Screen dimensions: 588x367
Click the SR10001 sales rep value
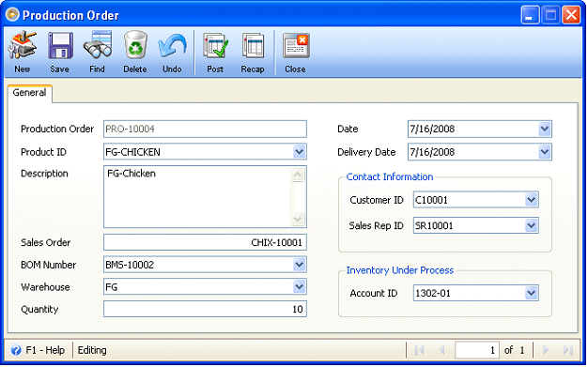click(x=434, y=225)
